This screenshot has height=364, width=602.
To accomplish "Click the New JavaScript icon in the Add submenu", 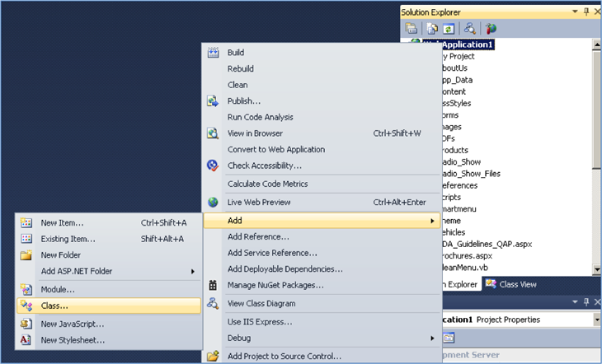I will (26, 324).
